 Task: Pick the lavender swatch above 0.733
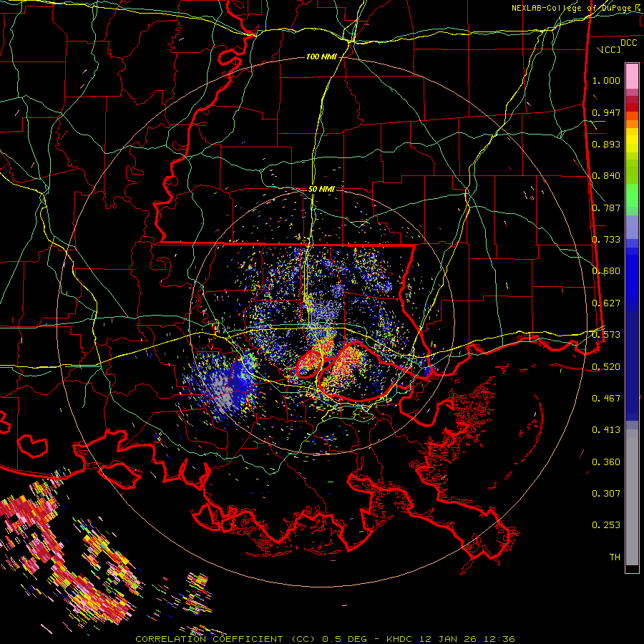632,227
